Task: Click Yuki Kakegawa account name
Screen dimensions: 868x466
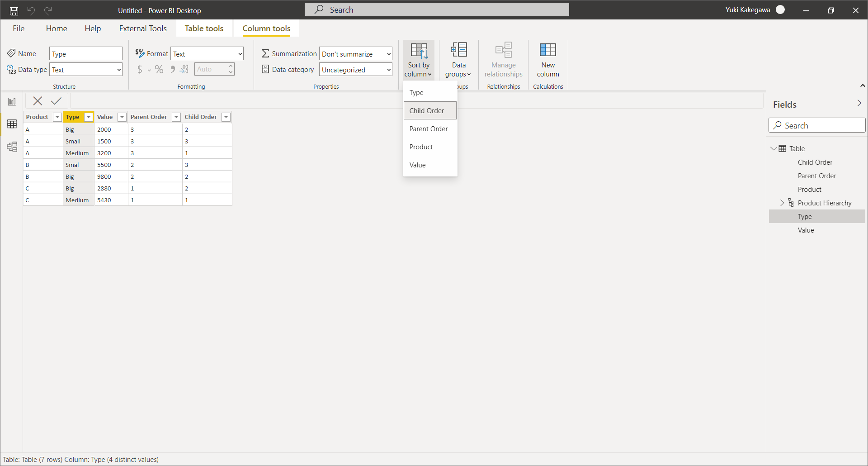Action: 748,10
